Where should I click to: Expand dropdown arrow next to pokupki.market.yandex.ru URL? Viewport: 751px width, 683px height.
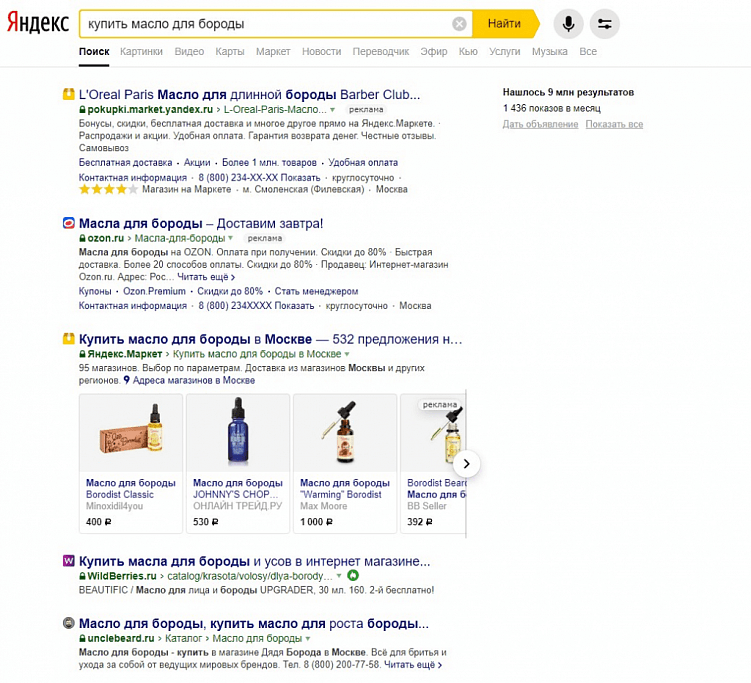(332, 110)
